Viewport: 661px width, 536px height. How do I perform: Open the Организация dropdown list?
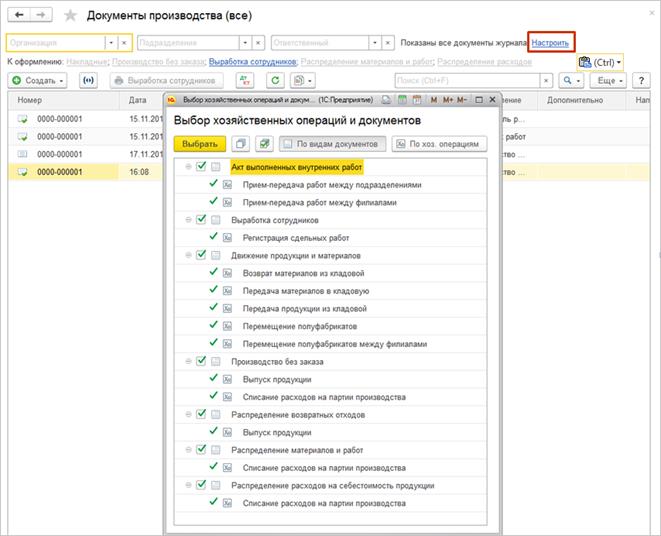[109, 44]
